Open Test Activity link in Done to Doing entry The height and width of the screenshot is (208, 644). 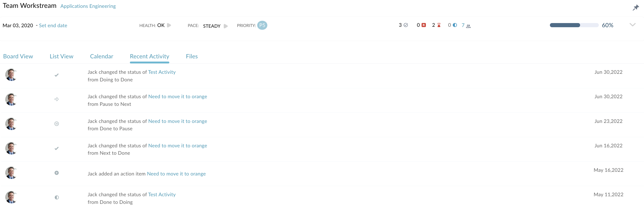[162, 194]
